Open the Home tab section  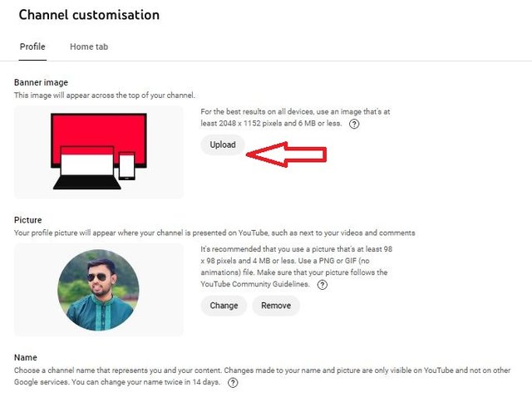click(89, 47)
